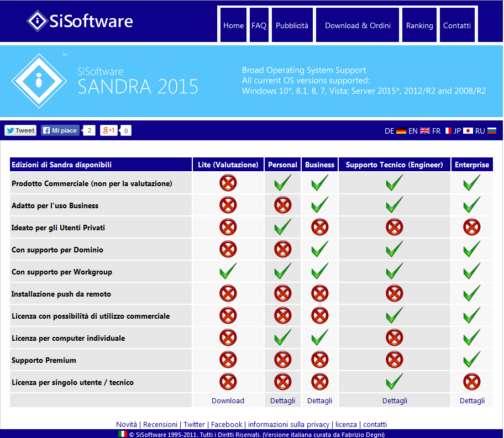This screenshot has width=504, height=438.
Task: Click the Download link under Lite column
Action: click(228, 401)
